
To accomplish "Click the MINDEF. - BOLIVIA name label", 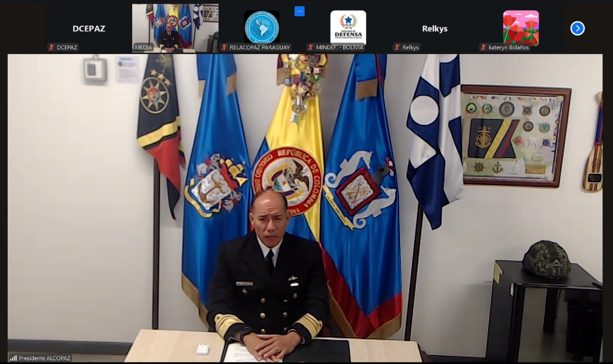I will coord(340,47).
